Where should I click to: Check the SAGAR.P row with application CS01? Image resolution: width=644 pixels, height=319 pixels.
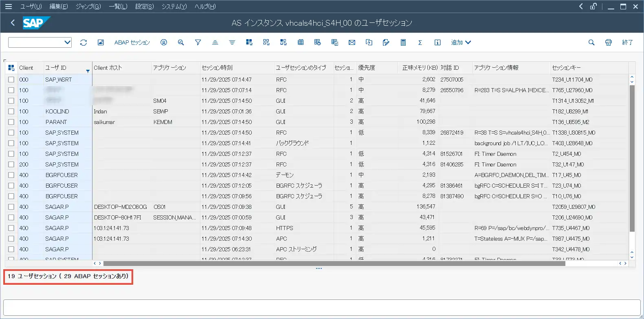11,207
